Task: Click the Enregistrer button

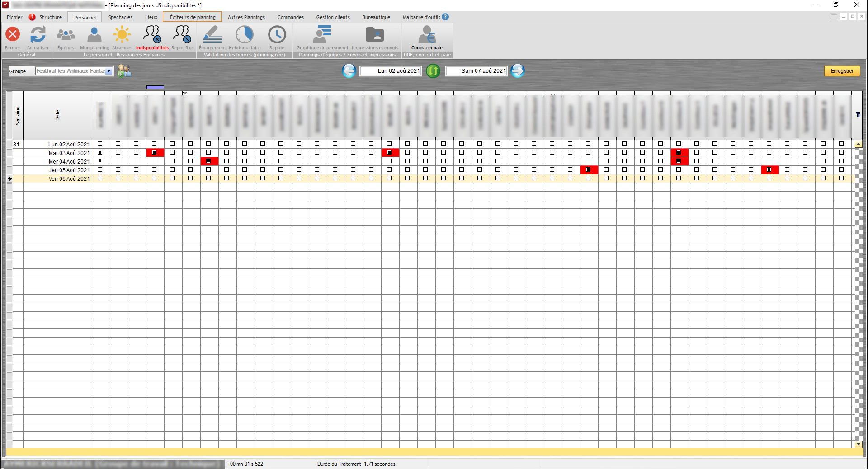Action: point(842,71)
